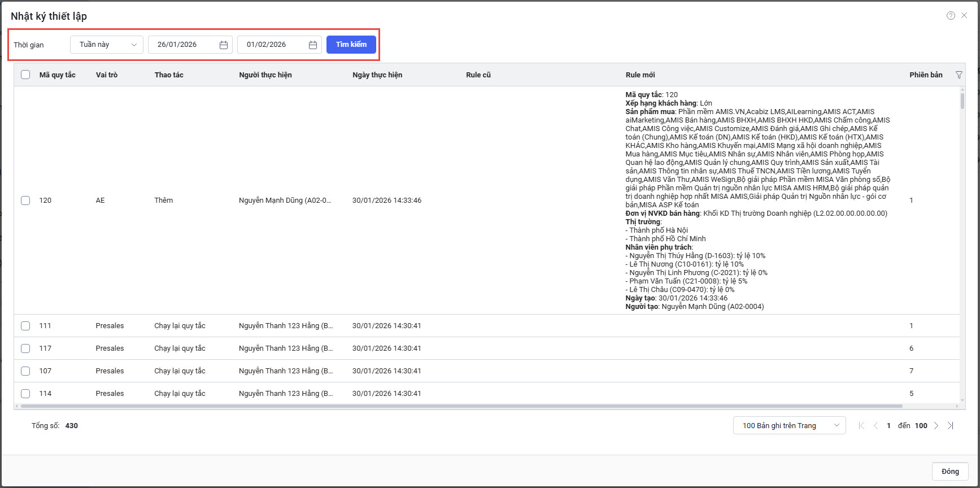The image size is (980, 488).
Task: Click the vertical scrollbar of the table
Action: pos(962,102)
